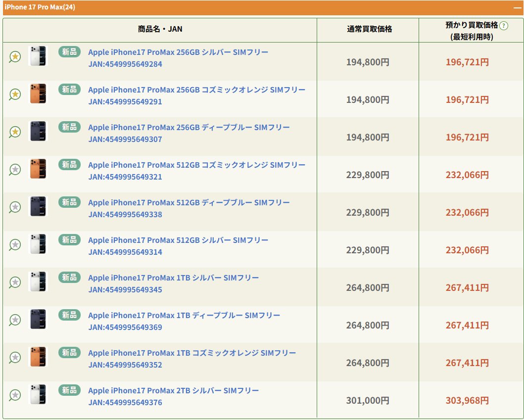Screen dimensions: 524x420
Task: Click the 新品 badge on 2TB シルバー row
Action: coord(69,390)
